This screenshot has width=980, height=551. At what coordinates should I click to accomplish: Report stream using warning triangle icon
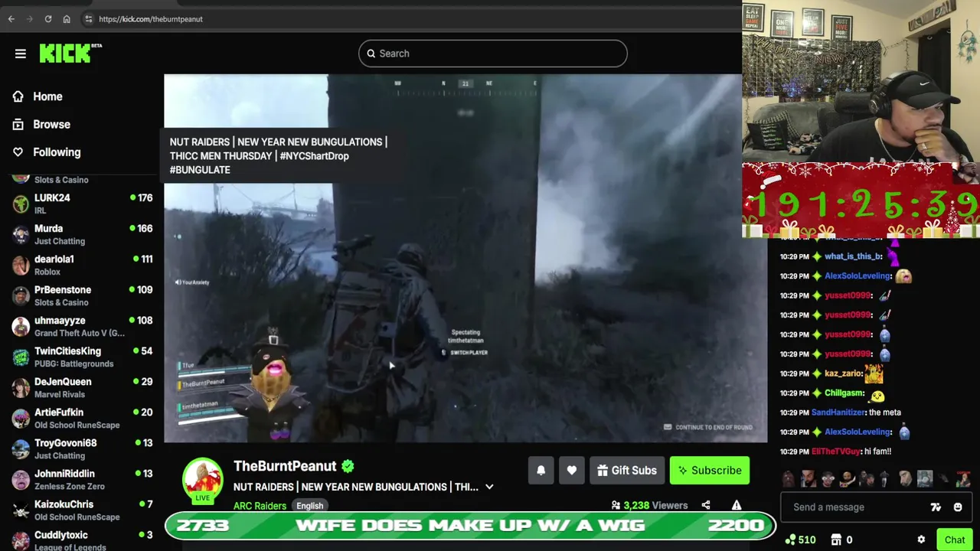click(x=736, y=505)
